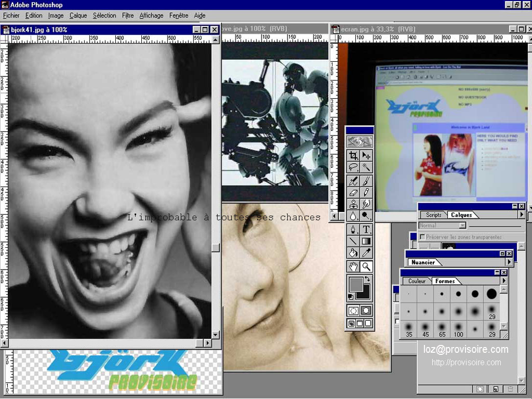The image size is (532, 399).
Task: Open the Image menu
Action: (56, 16)
